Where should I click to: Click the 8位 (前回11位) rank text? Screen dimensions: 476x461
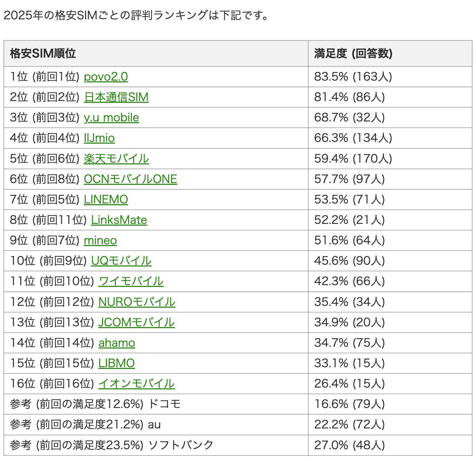(x=48, y=220)
